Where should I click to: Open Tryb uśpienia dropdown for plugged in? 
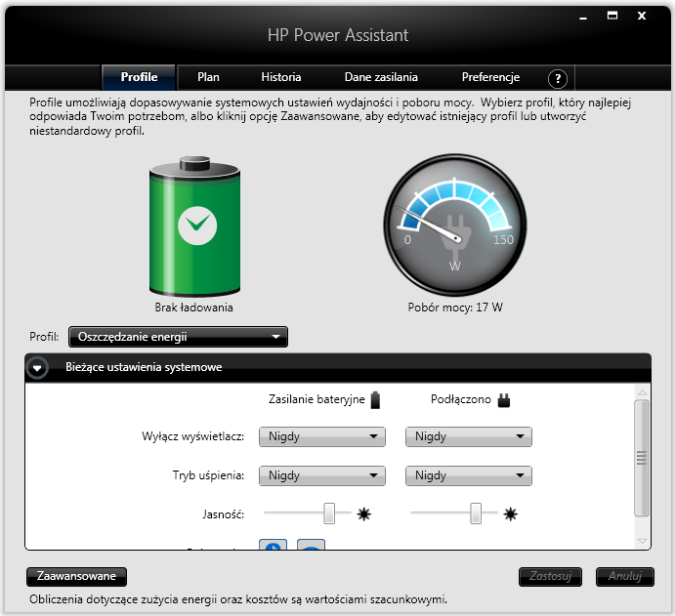(468, 475)
